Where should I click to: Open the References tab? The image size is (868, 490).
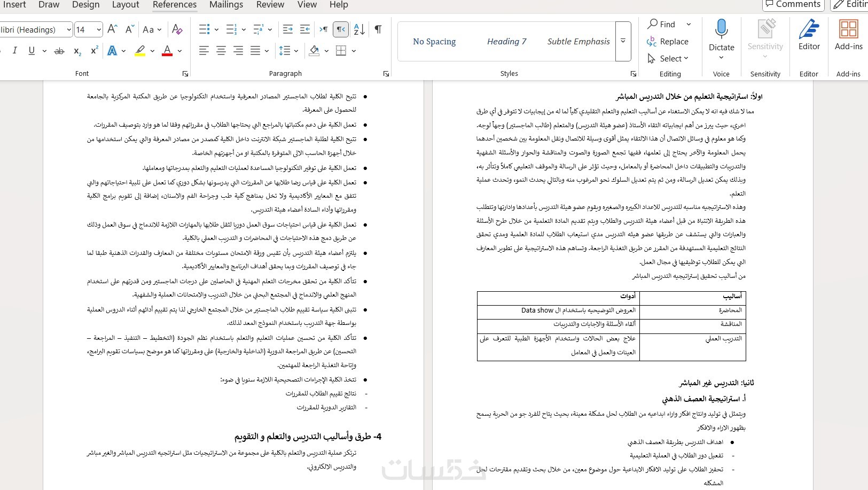pyautogui.click(x=175, y=5)
